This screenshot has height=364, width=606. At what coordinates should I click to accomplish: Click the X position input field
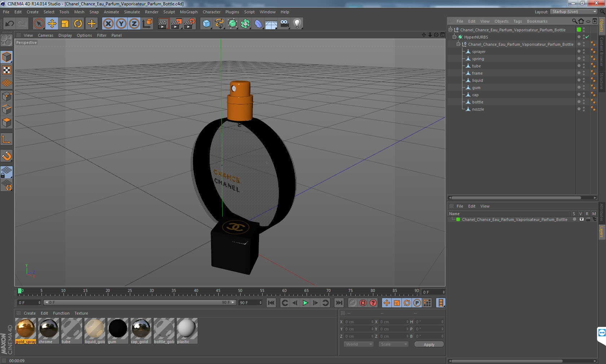[359, 322]
